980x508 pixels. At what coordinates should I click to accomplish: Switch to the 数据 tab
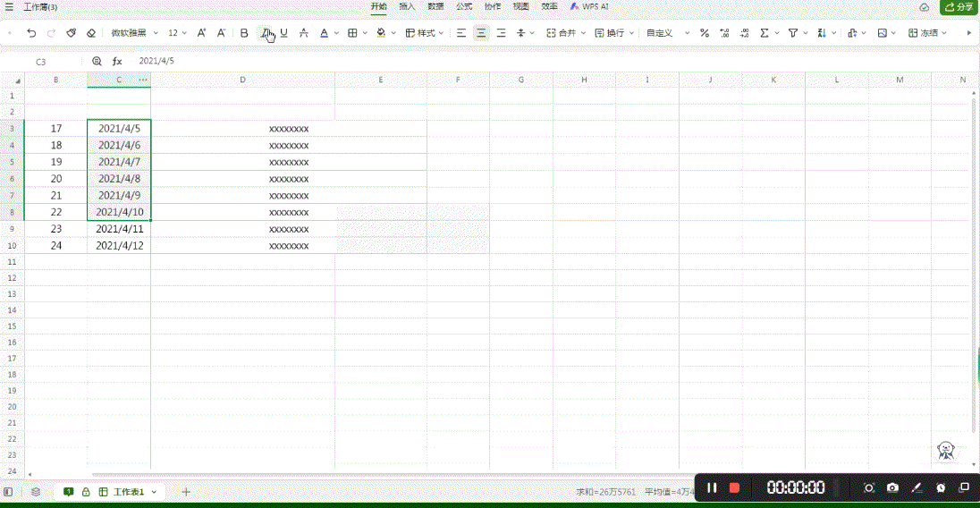[435, 7]
